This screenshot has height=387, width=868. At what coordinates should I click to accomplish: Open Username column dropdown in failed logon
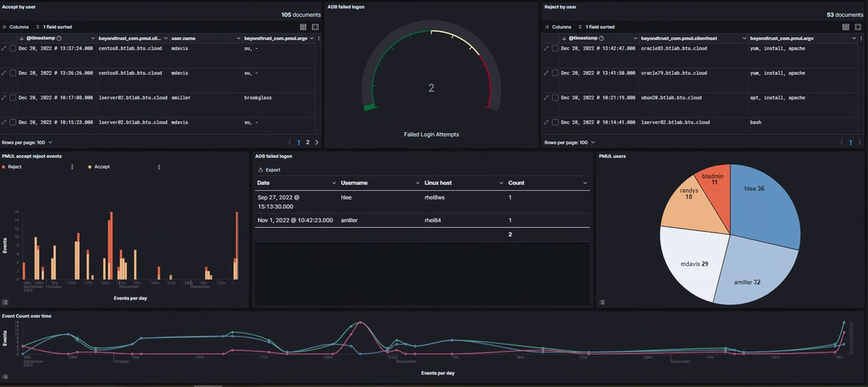click(x=417, y=183)
